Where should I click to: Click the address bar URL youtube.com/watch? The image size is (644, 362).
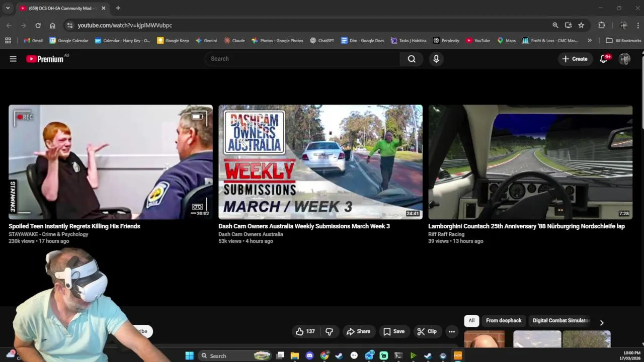pos(125,25)
